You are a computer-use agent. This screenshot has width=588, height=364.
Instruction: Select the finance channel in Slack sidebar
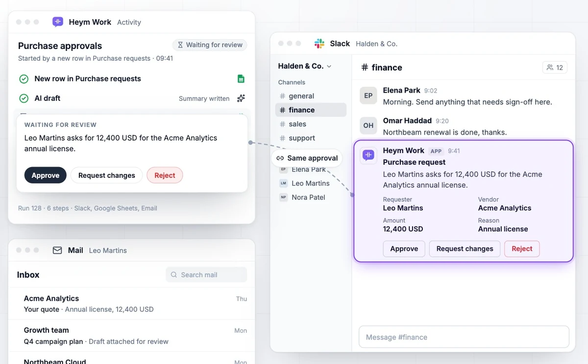pos(311,110)
